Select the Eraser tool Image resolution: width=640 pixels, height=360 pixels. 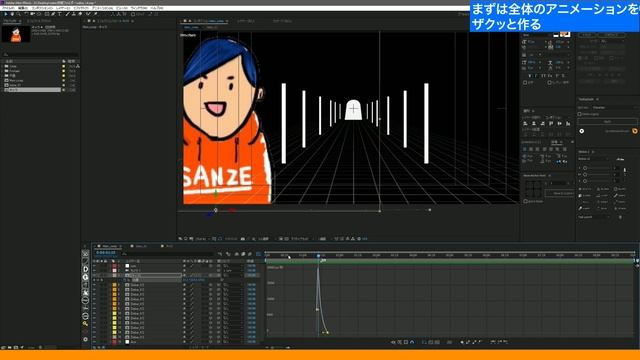click(x=80, y=14)
